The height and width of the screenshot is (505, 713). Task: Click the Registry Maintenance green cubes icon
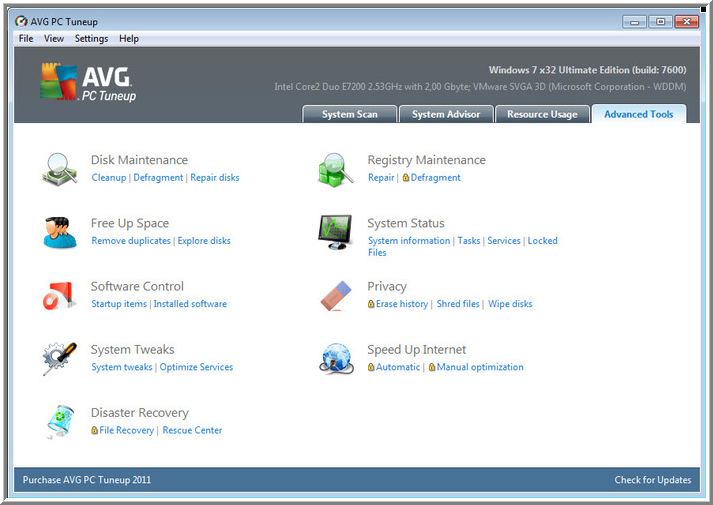[x=336, y=170]
